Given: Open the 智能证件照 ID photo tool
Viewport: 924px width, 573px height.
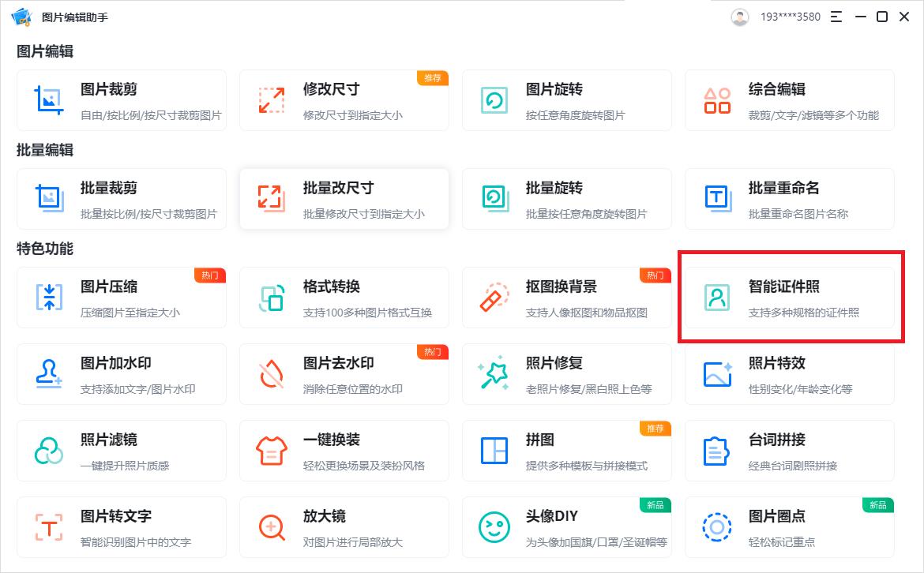Looking at the screenshot, I should tap(790, 298).
